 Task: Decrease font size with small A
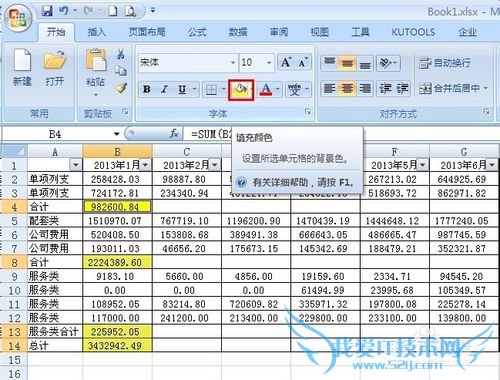point(303,62)
